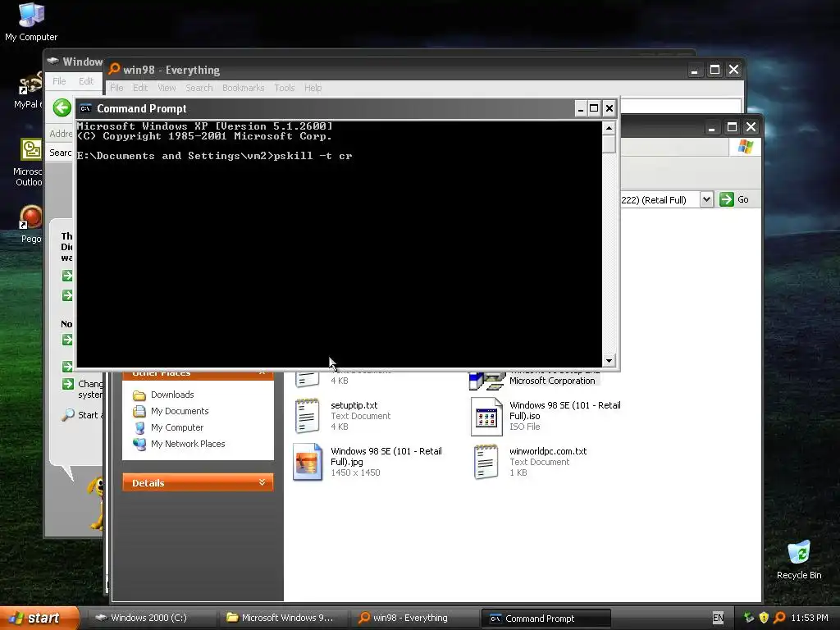Click the Windows flag logo in Explorer toolbar
The height and width of the screenshot is (630, 840).
[x=745, y=146]
